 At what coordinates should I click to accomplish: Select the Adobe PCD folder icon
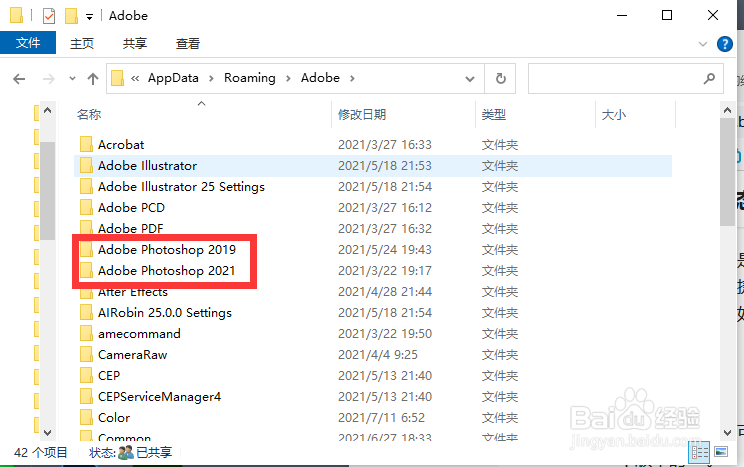click(86, 207)
